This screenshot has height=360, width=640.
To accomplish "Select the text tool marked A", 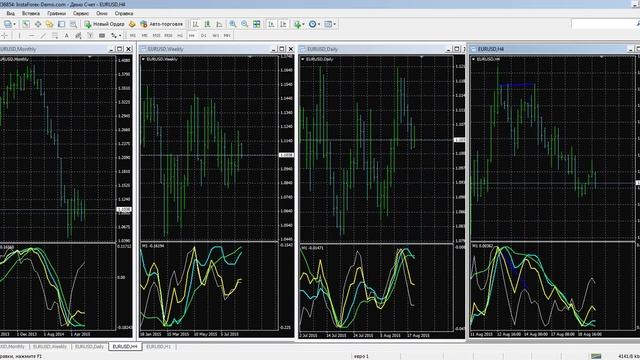I will tap(67, 36).
